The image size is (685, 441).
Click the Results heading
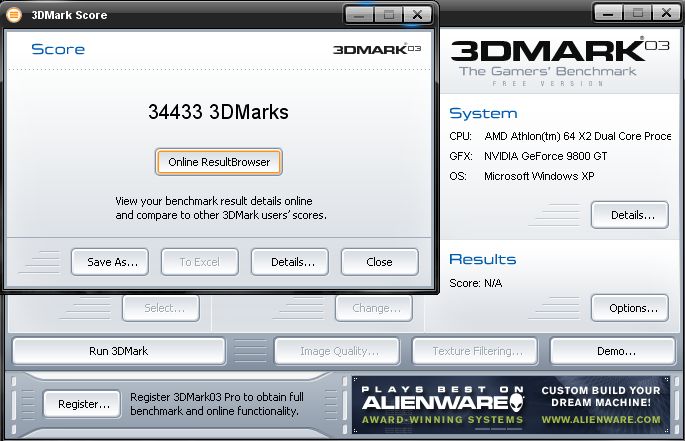click(483, 259)
